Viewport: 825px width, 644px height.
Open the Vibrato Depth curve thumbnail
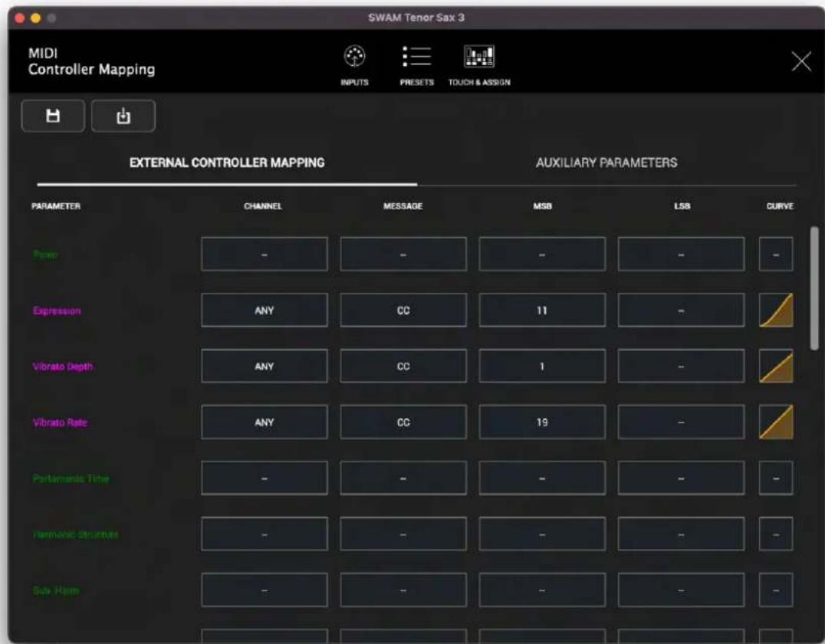775,366
